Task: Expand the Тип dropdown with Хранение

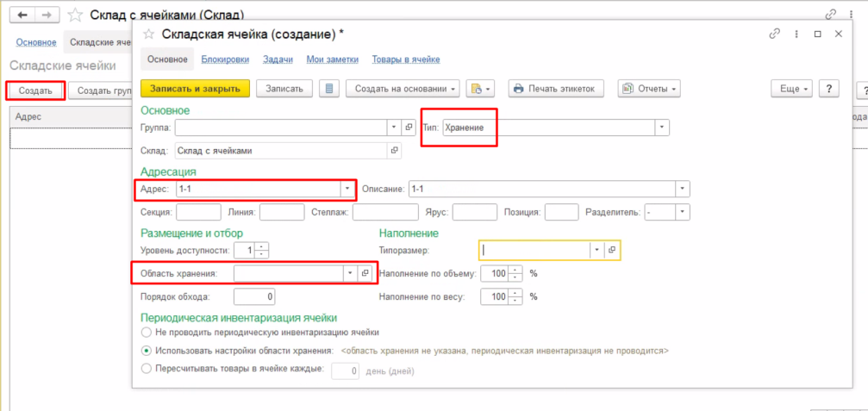Action: [x=661, y=127]
